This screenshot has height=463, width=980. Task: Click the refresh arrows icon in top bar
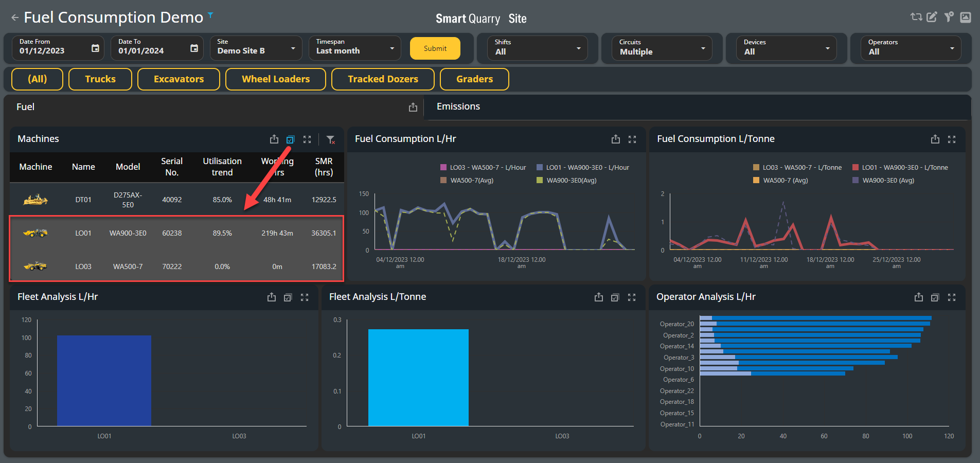[916, 17]
